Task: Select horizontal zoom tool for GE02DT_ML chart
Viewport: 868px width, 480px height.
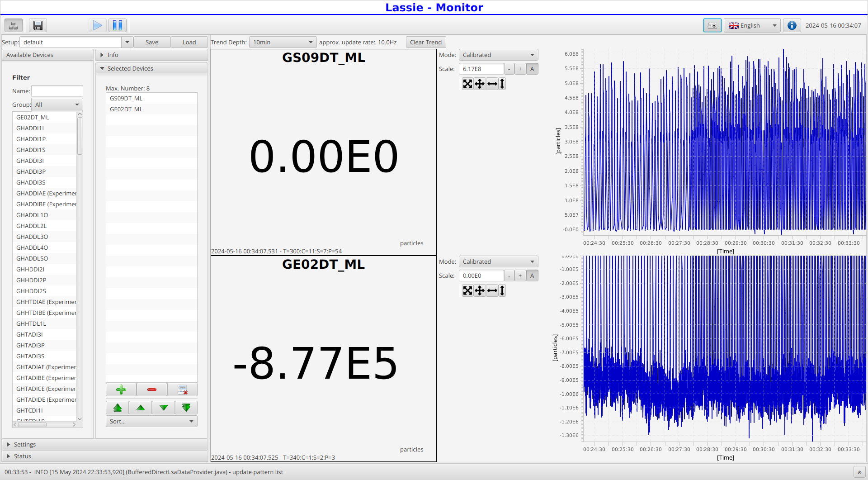Action: (492, 290)
